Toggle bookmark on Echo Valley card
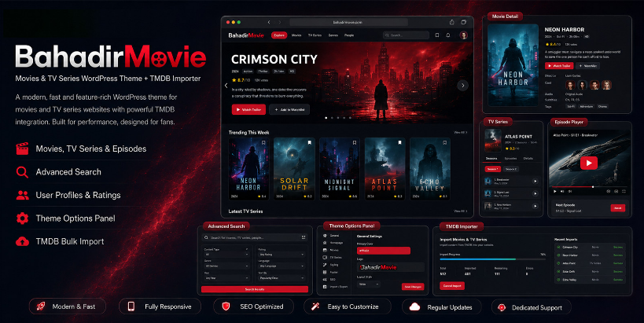Viewport: 644px width, 323px height. pyautogui.click(x=445, y=143)
